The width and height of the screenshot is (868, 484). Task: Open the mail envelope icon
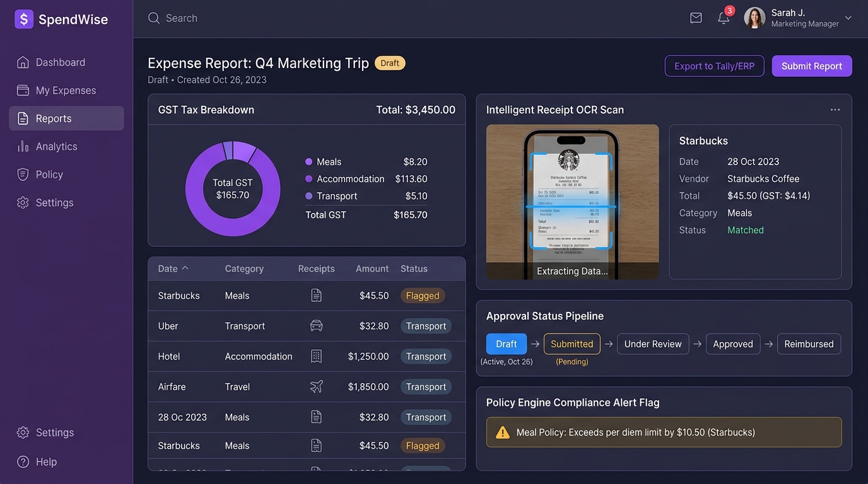(x=696, y=18)
